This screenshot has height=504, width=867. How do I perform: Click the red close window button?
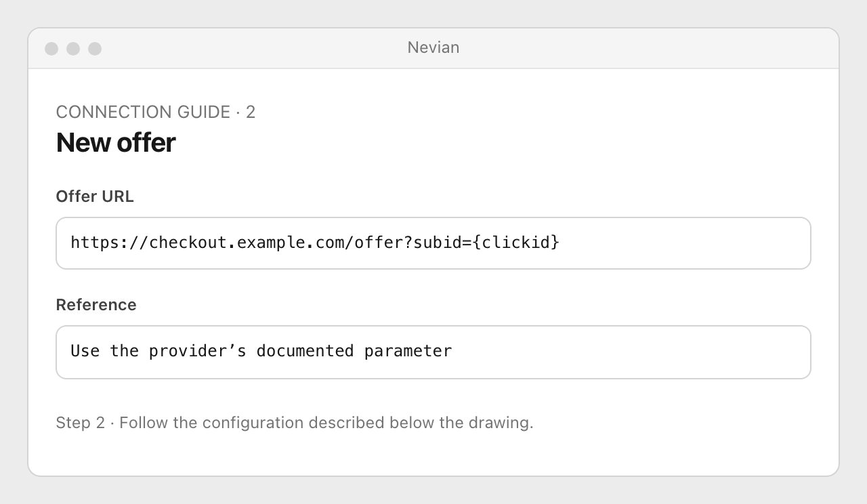tap(51, 49)
